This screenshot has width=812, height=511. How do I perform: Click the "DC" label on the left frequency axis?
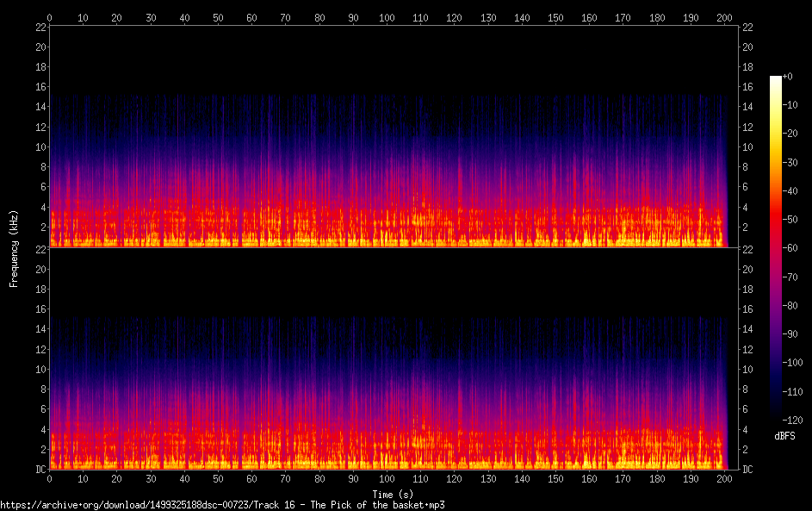pyautogui.click(x=41, y=469)
